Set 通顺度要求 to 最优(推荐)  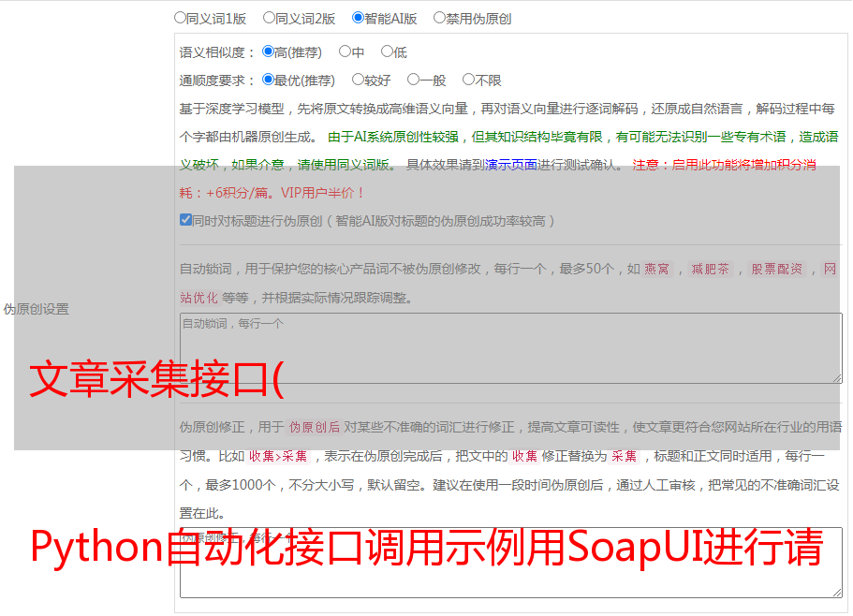[x=268, y=80]
